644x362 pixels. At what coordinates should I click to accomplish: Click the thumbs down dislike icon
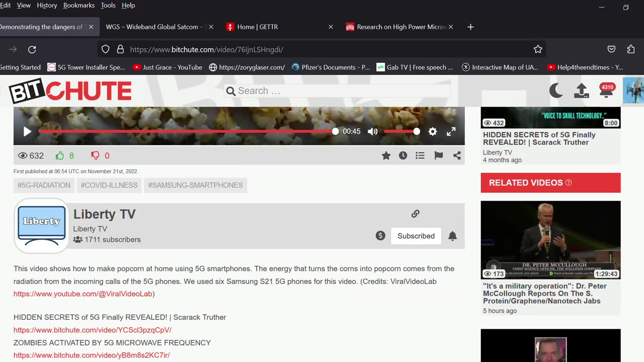coord(95,156)
